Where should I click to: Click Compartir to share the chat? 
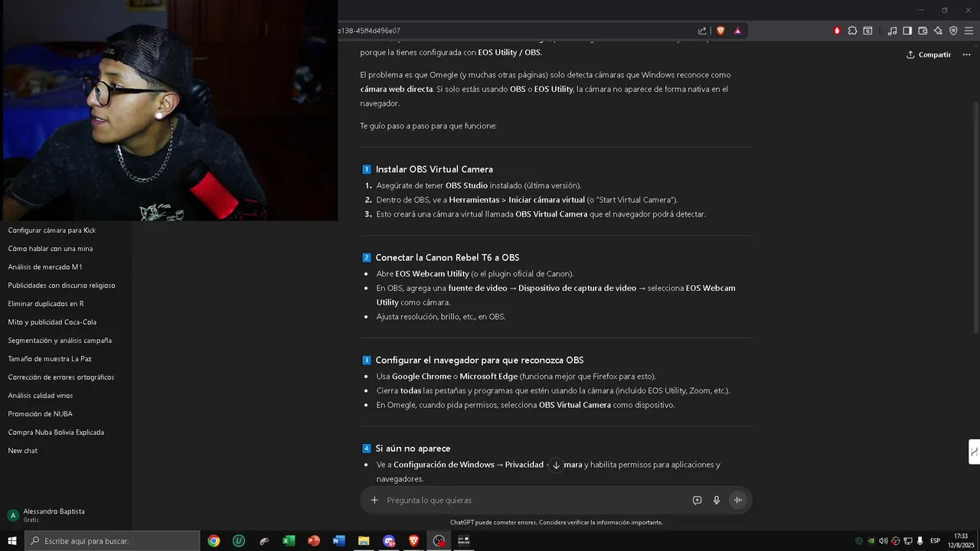pos(928,54)
